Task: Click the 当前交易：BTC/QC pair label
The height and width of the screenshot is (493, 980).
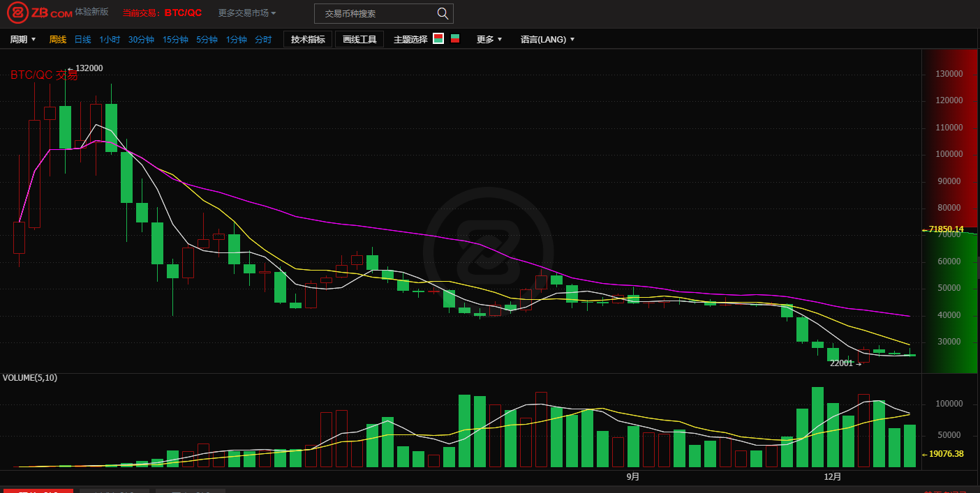Action: (162, 13)
